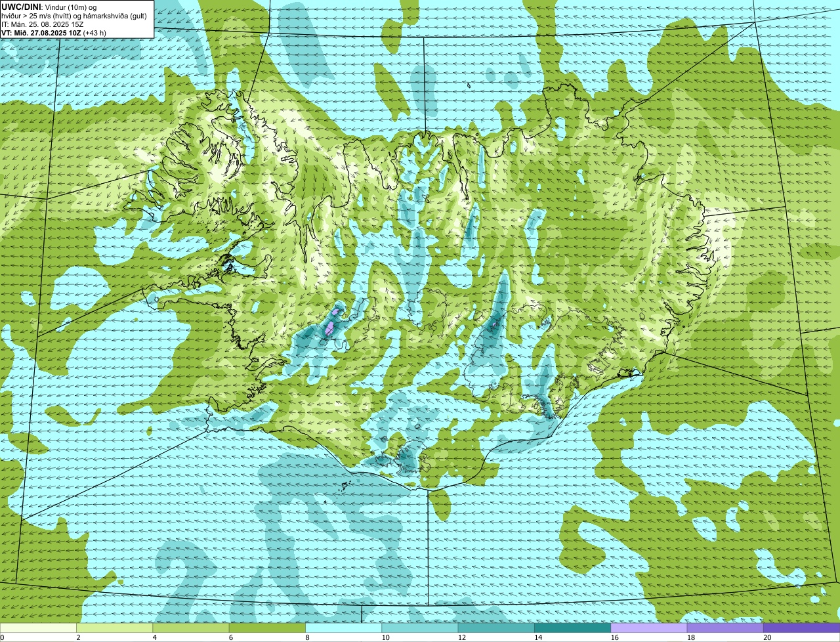Click the legend scale label "20"
840x642 pixels.
point(767,637)
